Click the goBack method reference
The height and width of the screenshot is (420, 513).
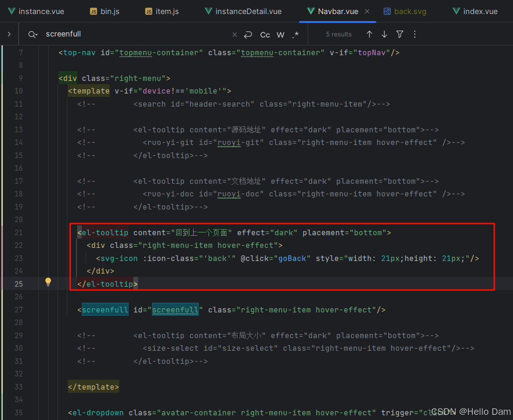(292, 259)
